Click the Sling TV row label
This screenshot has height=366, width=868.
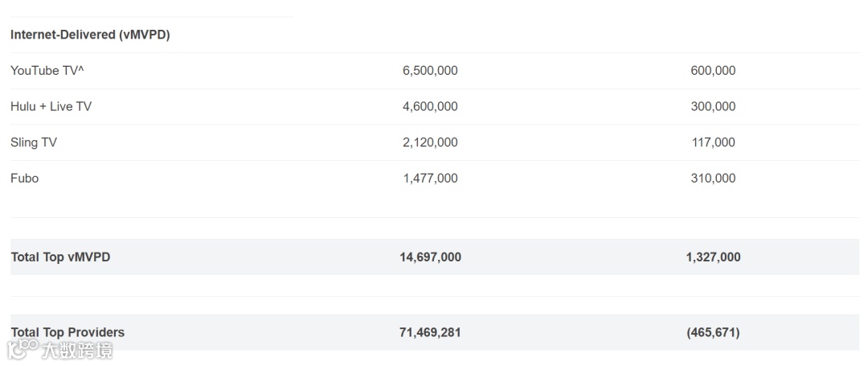[34, 142]
